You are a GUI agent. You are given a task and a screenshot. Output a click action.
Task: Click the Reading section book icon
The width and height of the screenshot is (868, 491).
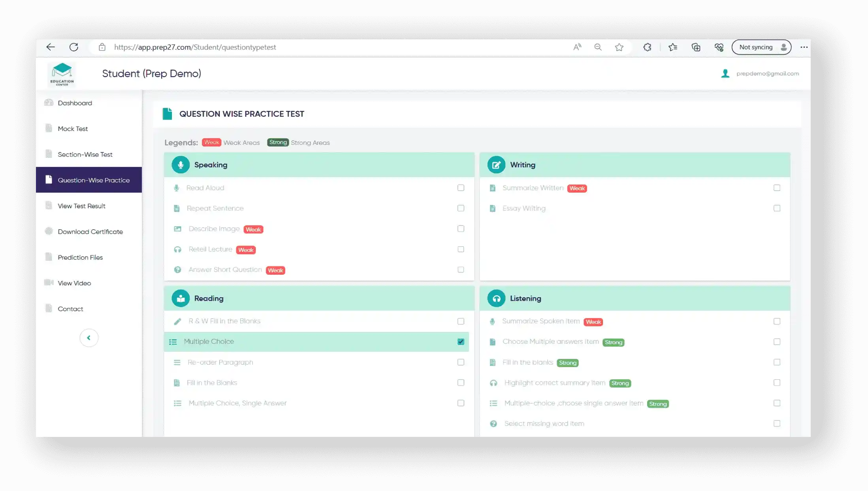[180, 298]
